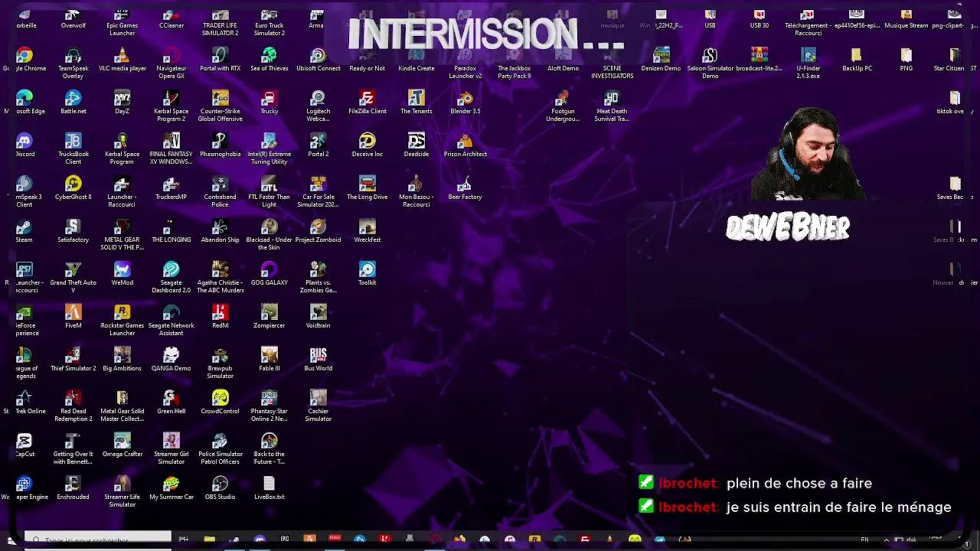Open Car For Sale Simulator icon

[x=318, y=191]
